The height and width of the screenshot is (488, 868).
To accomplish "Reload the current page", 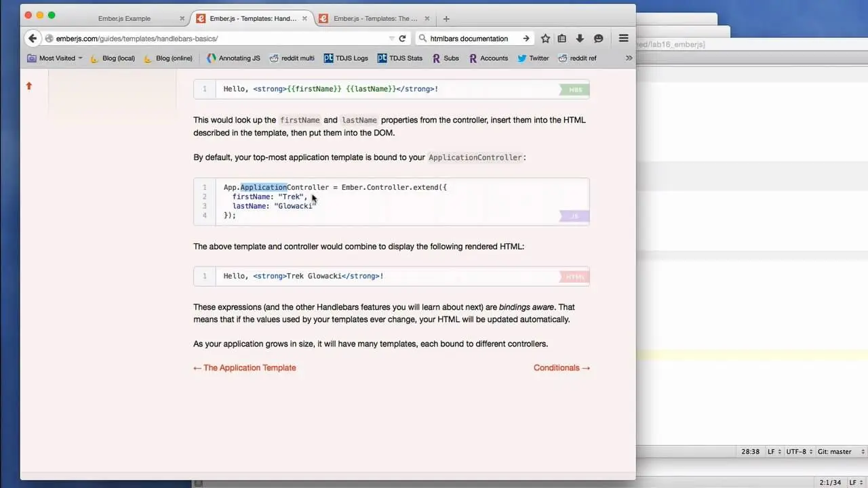I will point(402,39).
